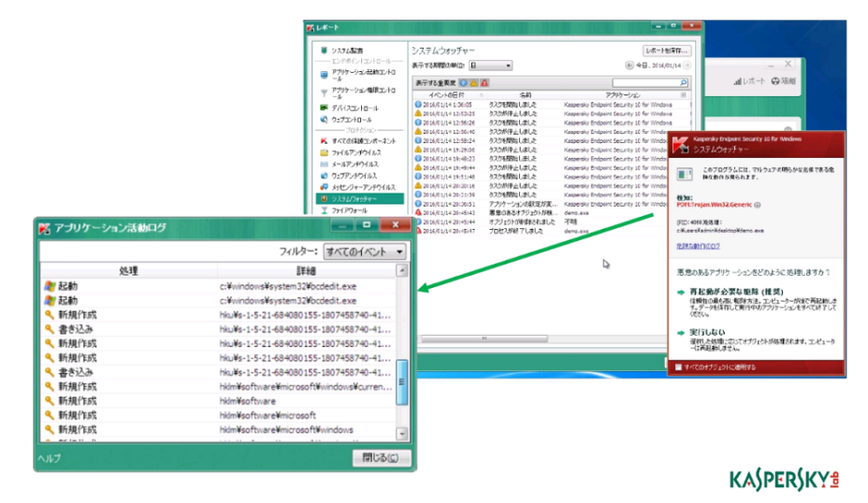Sort by the 名前 column header
The width and height of the screenshot is (868, 503).
526,95
